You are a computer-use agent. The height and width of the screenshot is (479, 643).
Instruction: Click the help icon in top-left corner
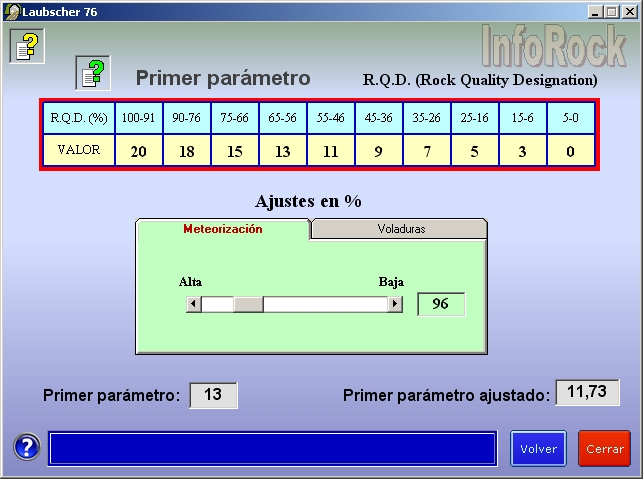(x=27, y=45)
